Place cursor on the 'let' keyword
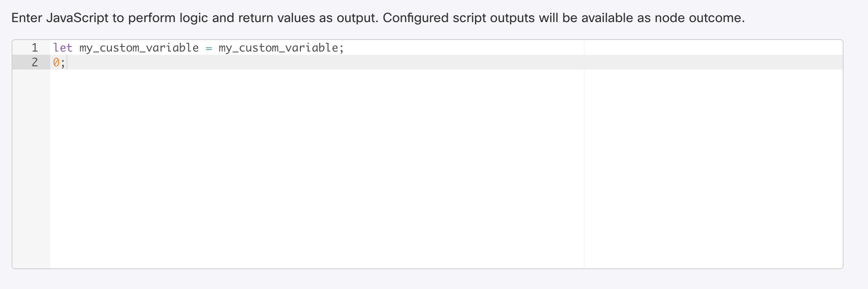 coord(63,48)
